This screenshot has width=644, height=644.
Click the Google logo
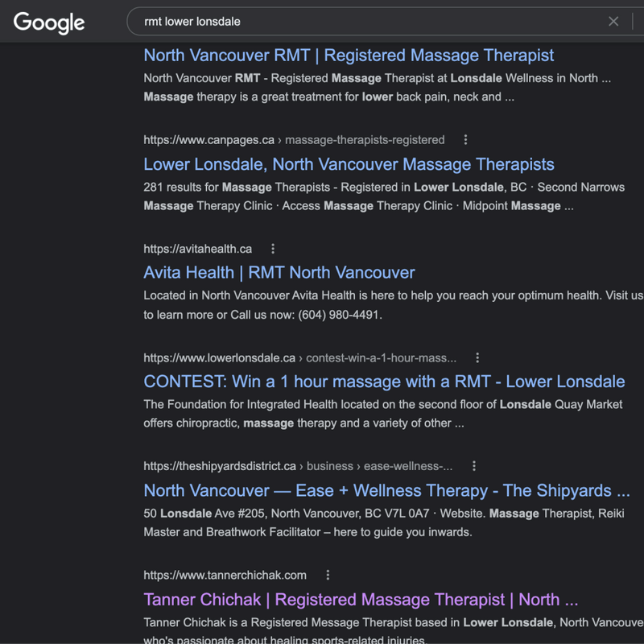pyautogui.click(x=49, y=23)
